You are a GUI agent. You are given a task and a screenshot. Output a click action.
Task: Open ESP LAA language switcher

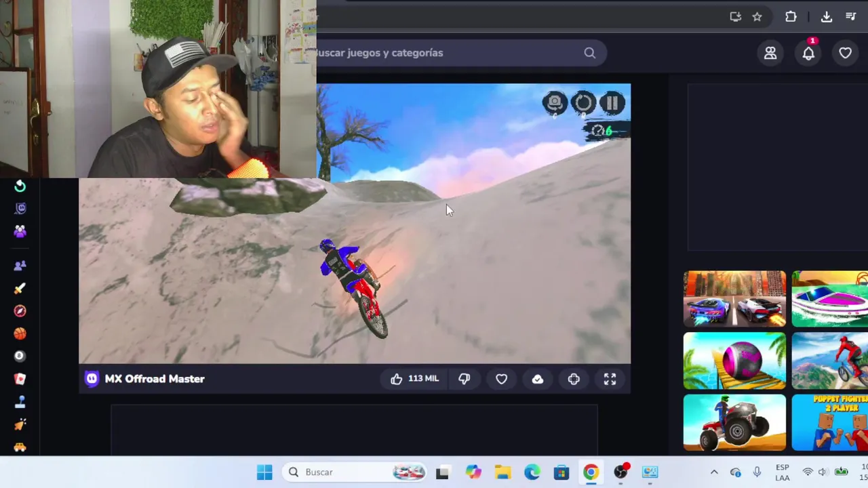click(x=782, y=472)
